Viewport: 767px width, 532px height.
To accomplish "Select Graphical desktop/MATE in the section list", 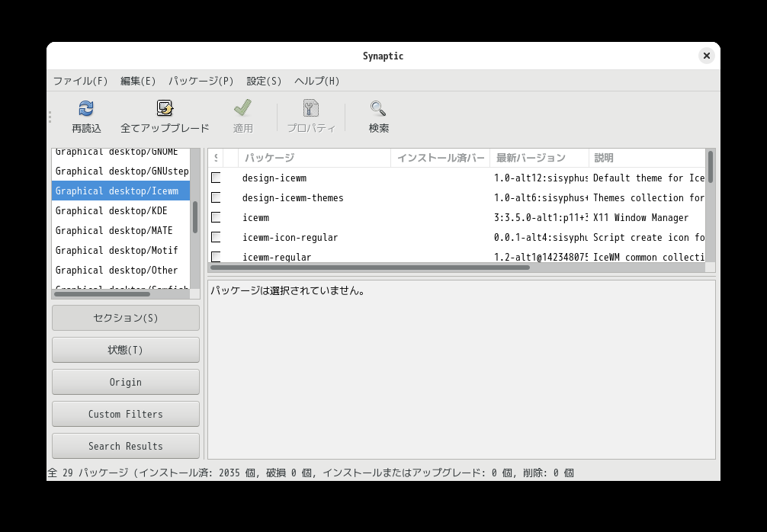I will click(120, 230).
